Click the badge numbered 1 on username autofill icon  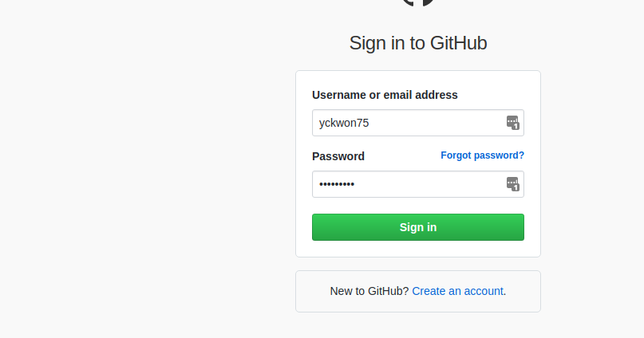[x=516, y=126]
